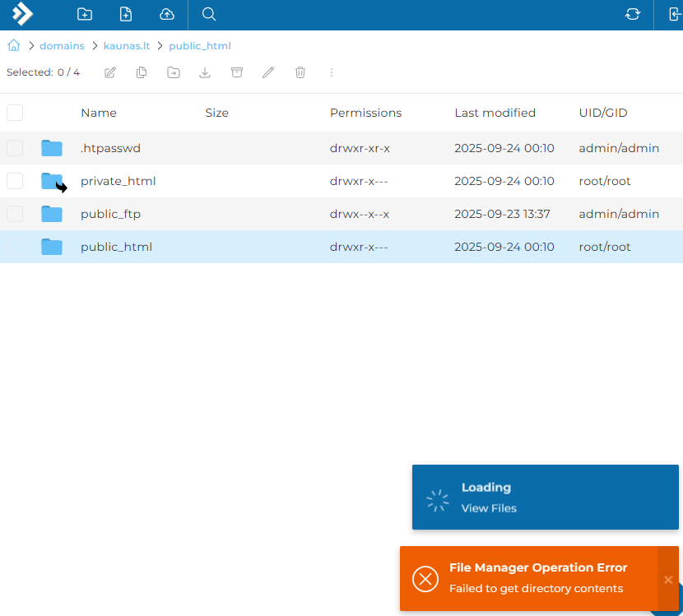Image resolution: width=683 pixels, height=616 pixels.
Task: Click the new folder icon
Action: point(84,14)
